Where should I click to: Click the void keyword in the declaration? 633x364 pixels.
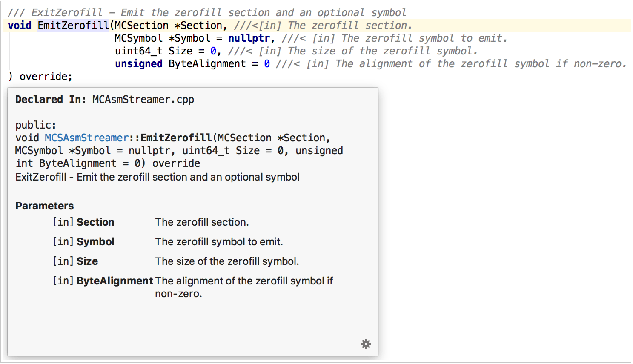[x=19, y=25]
